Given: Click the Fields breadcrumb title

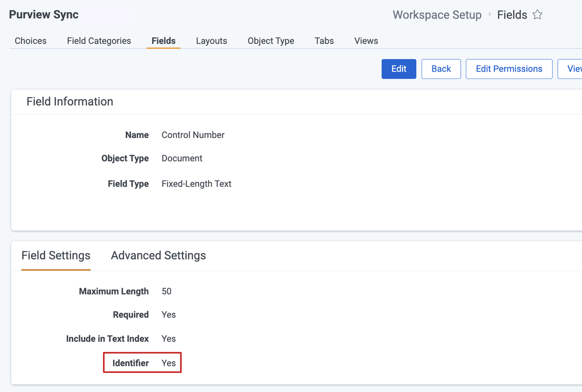Looking at the screenshot, I should click(512, 15).
